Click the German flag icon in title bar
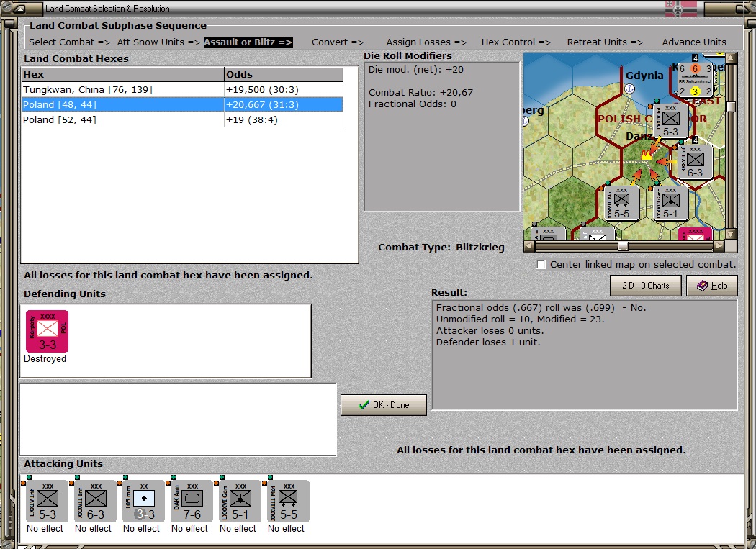Image resolution: width=756 pixels, height=549 pixels. pos(681,8)
